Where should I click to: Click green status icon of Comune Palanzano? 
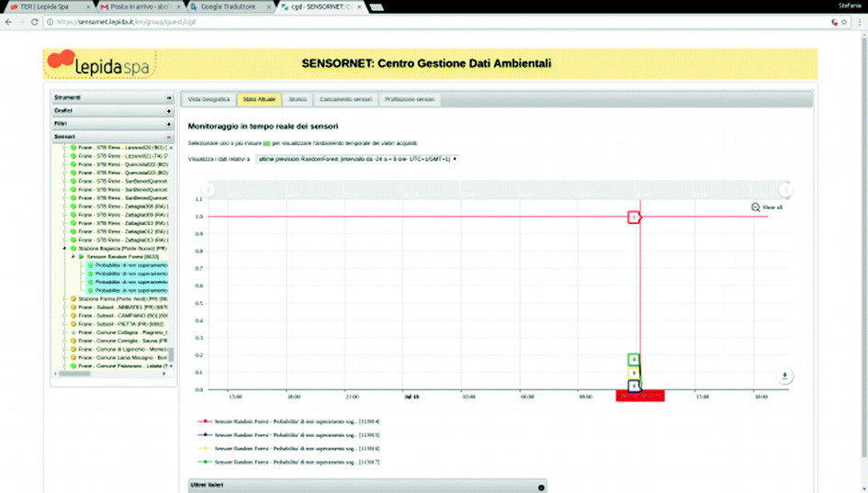tap(73, 365)
